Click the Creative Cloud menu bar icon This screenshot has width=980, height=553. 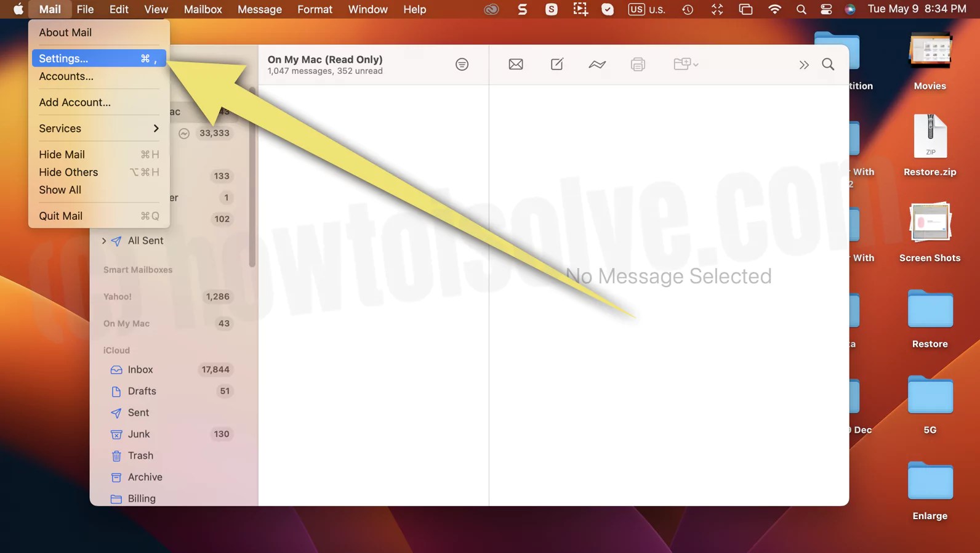click(x=491, y=9)
